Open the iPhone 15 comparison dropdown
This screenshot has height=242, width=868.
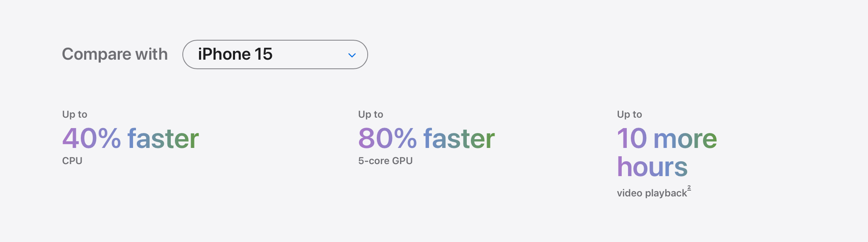point(275,54)
